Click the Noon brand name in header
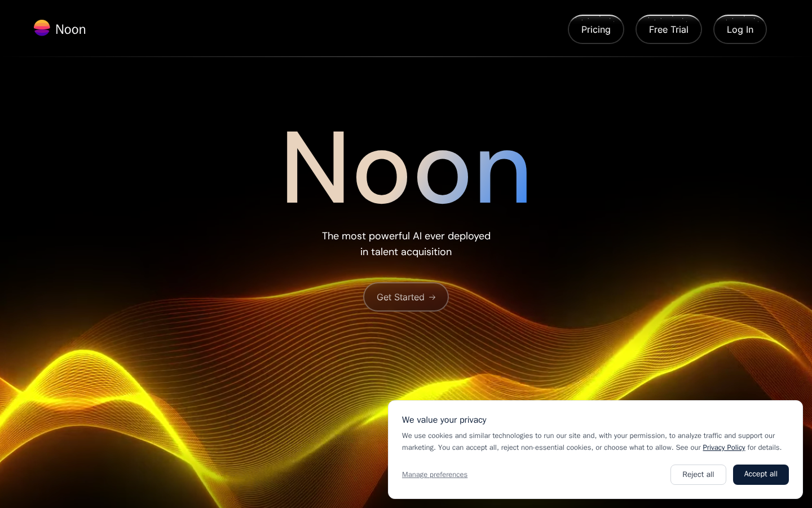The width and height of the screenshot is (812, 508). tap(70, 29)
